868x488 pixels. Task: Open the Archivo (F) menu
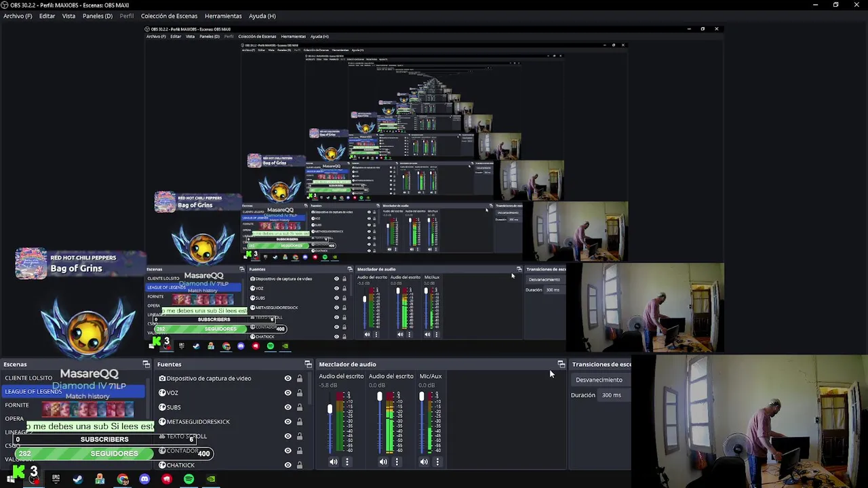[18, 16]
